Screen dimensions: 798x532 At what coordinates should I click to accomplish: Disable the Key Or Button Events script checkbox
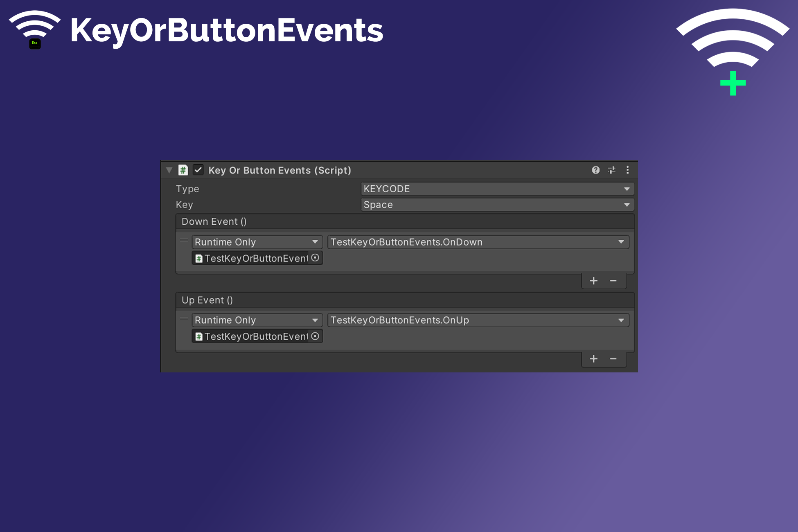point(198,170)
